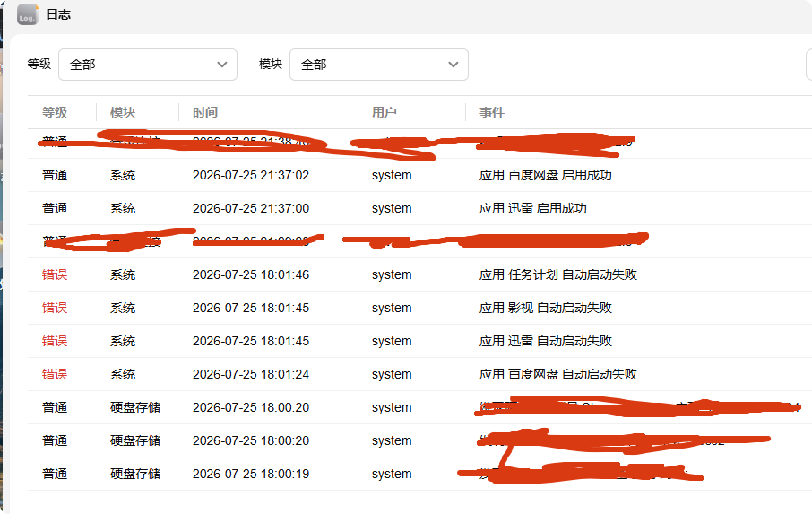This screenshot has width=812, height=514.
Task: Click 普通 level in the 18:00:19 row
Action: [x=55, y=474]
